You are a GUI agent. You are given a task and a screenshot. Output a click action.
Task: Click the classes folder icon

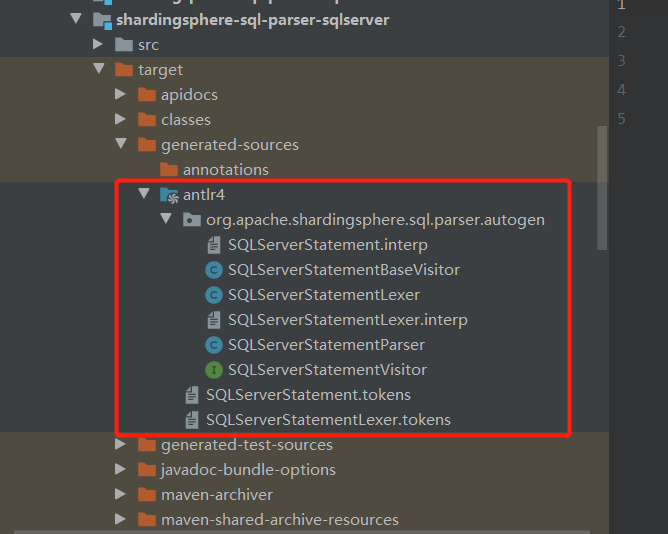[x=147, y=120]
